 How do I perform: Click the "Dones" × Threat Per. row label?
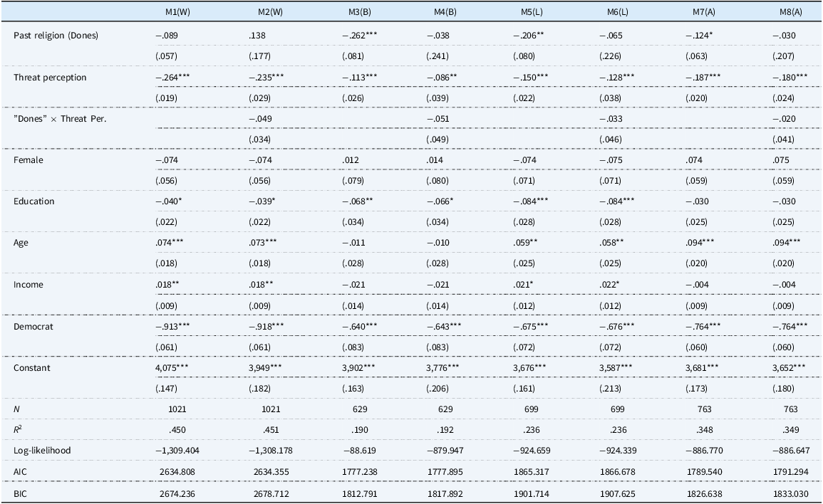pyautogui.click(x=61, y=119)
